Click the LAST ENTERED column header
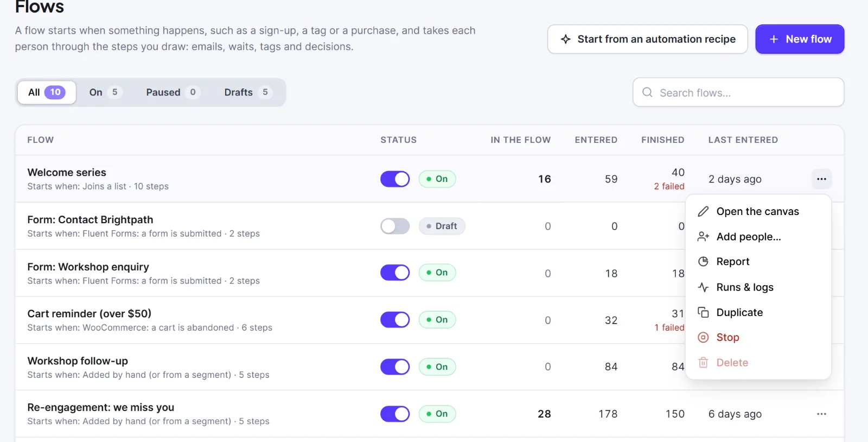The image size is (868, 442). coord(743,140)
